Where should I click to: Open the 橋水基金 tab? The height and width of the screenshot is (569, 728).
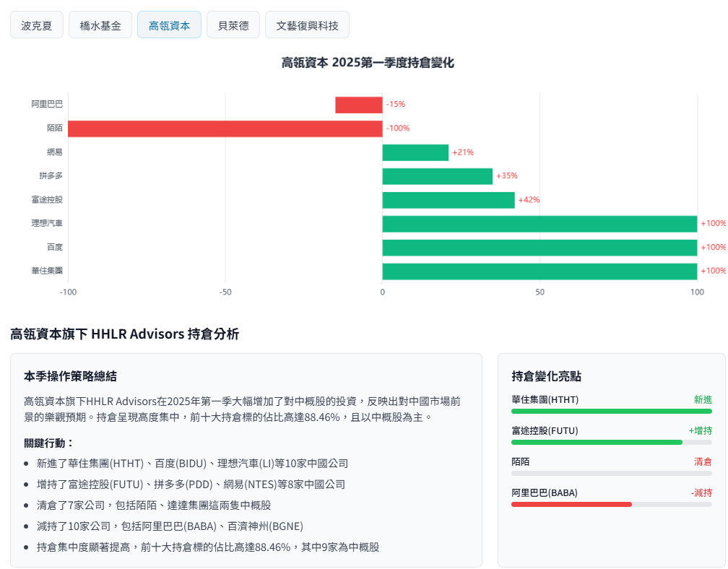pos(100,25)
